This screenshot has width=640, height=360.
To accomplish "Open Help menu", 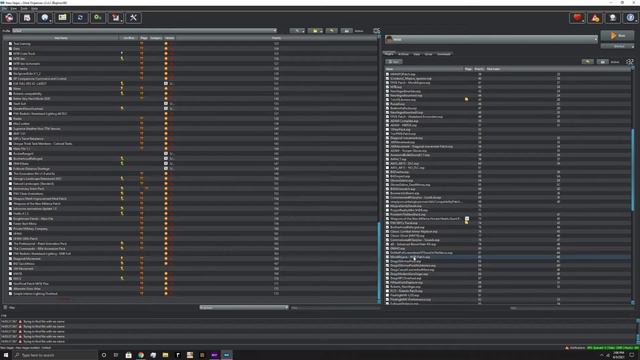I will click(x=34, y=8).
